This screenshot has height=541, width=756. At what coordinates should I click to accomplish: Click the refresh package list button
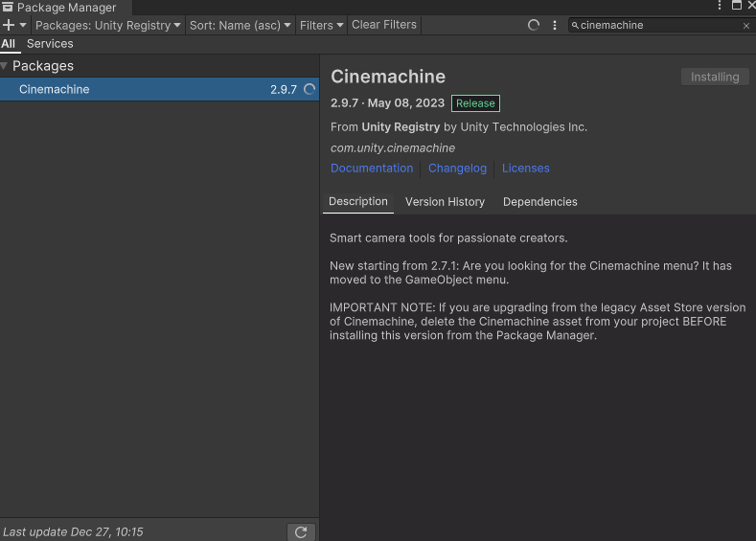[301, 532]
